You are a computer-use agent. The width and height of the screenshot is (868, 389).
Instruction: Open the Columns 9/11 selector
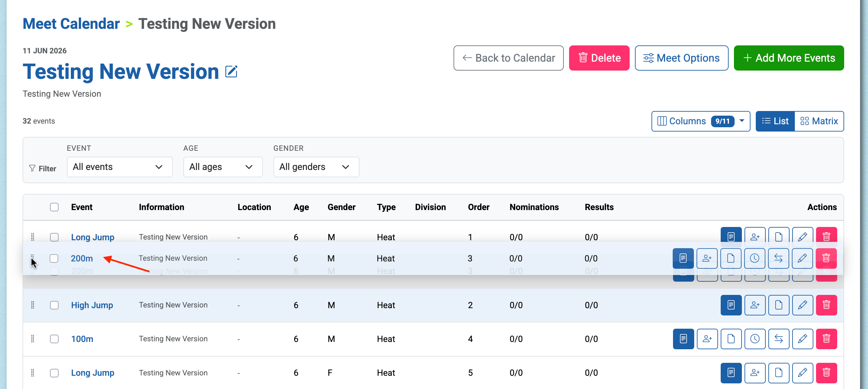(x=700, y=121)
